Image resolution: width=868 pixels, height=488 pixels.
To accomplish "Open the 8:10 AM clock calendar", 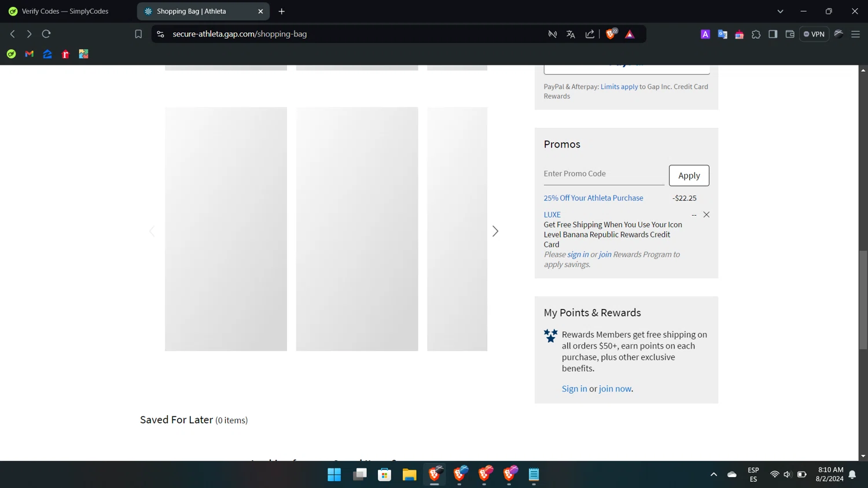I will click(830, 475).
